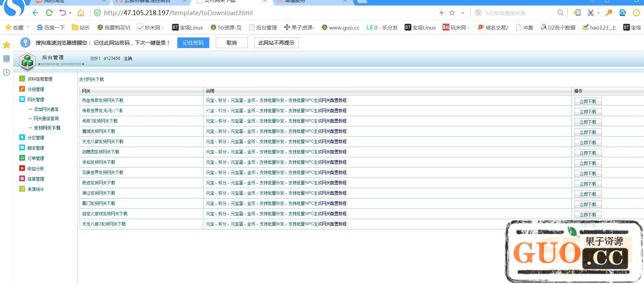The image size is (644, 284).
Task: Click 立即下载 for 奇迹发货网关
Action: point(588,184)
